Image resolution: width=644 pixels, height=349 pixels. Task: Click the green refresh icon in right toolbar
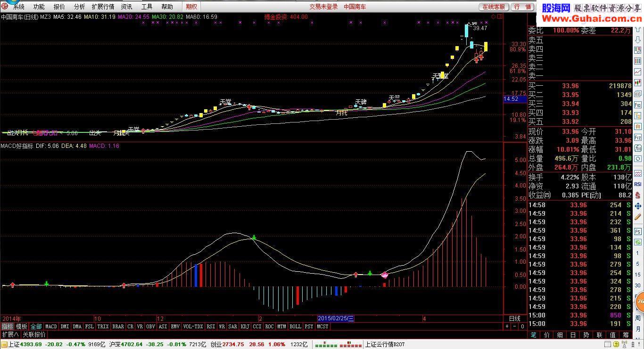pyautogui.click(x=638, y=242)
